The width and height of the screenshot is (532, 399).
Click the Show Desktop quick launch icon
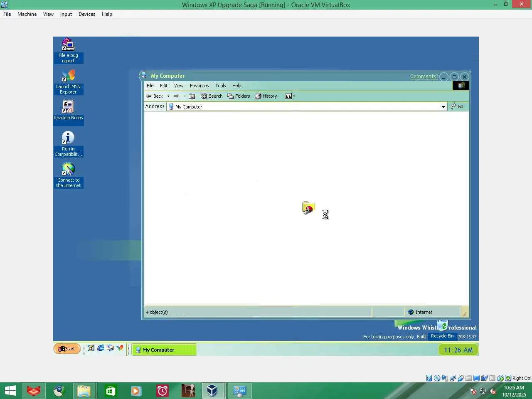pyautogui.click(x=91, y=348)
